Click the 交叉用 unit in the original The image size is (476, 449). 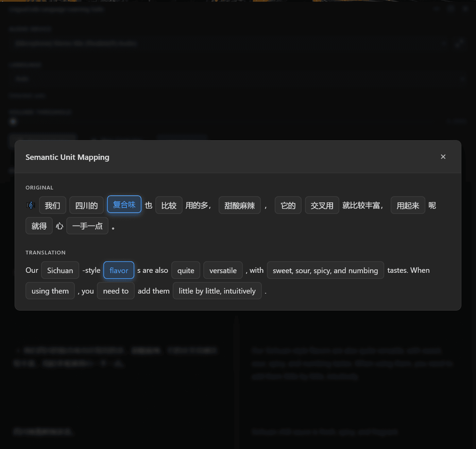[322, 205]
